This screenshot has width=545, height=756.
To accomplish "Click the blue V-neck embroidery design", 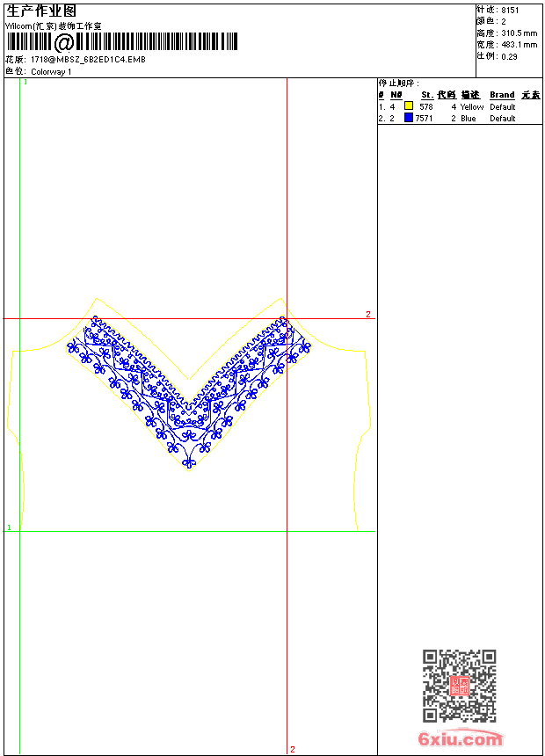I will 189,392.
